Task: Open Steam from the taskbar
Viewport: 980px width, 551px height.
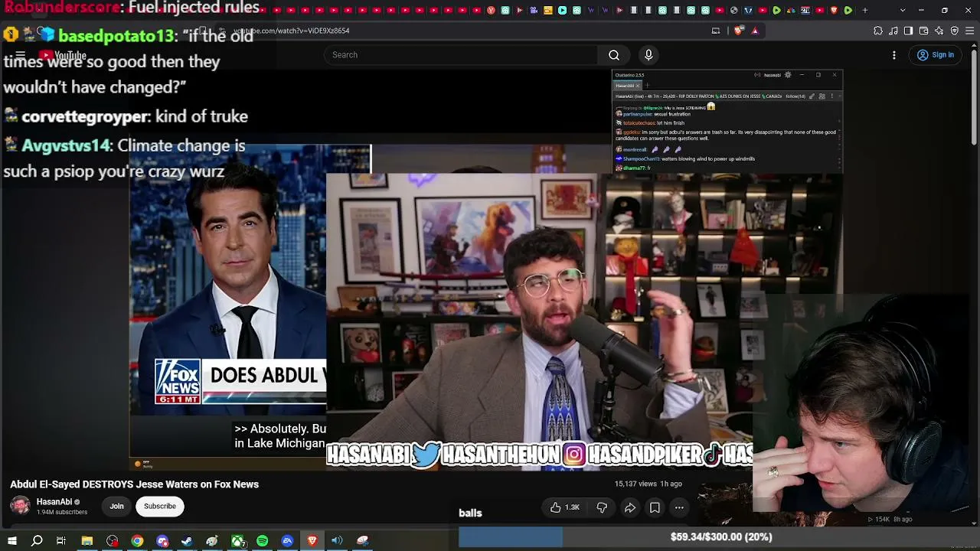Action: [x=187, y=541]
